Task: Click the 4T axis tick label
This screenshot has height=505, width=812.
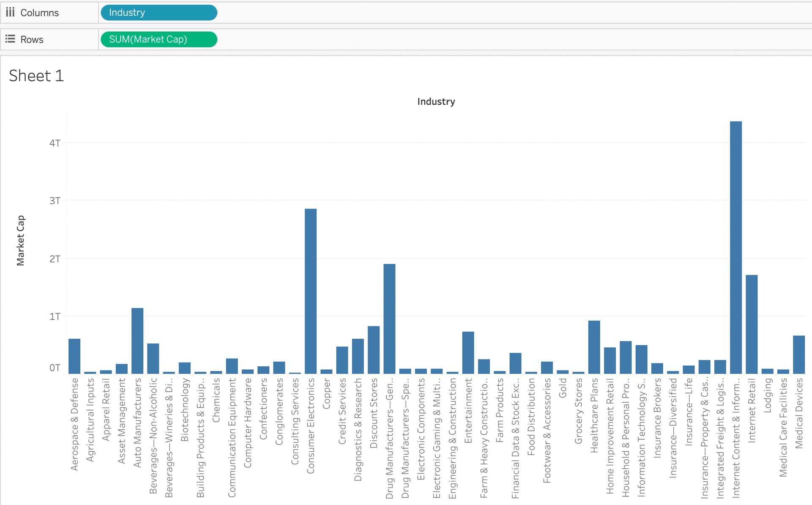Action: [55, 143]
